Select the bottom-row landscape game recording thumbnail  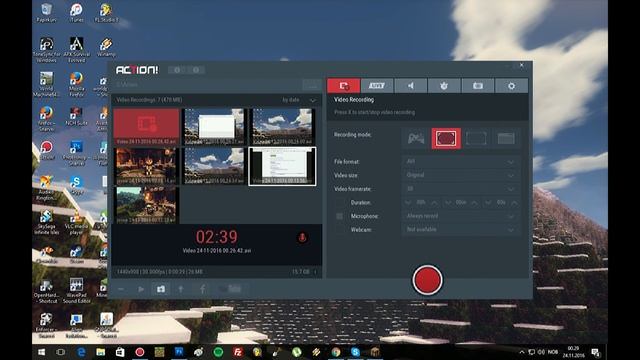click(146, 205)
